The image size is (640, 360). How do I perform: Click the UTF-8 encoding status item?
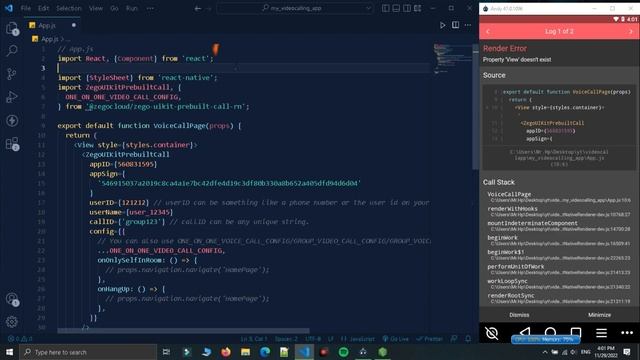click(x=313, y=339)
